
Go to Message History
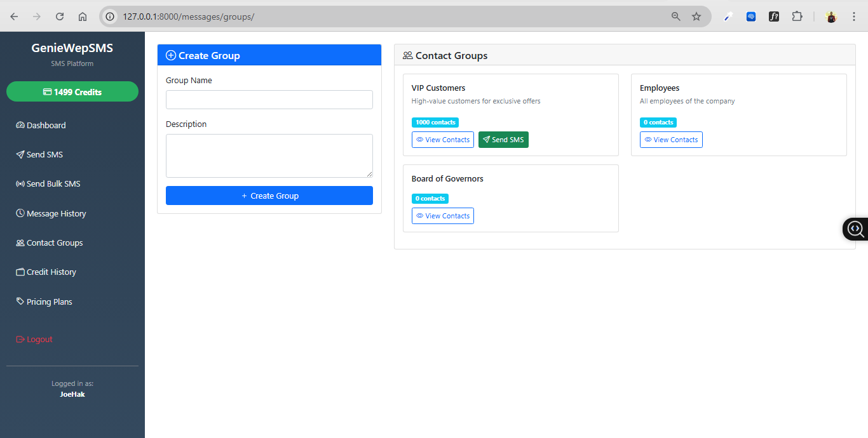[56, 214]
